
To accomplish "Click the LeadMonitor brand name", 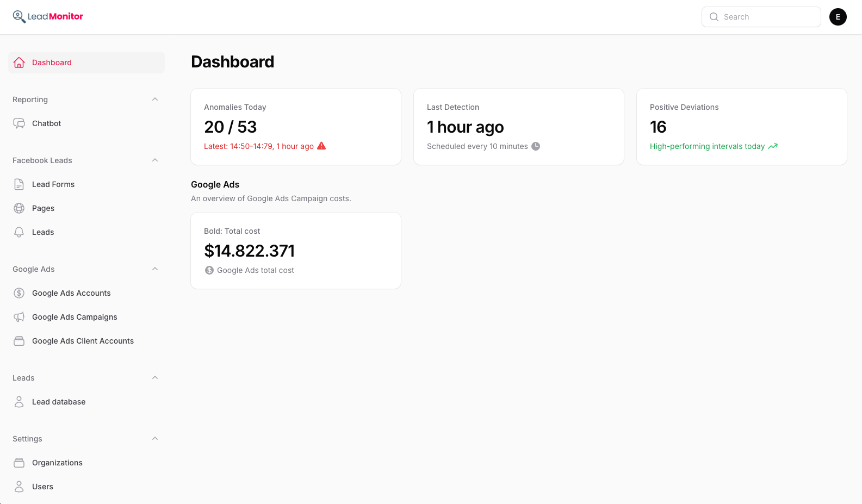I will [55, 16].
